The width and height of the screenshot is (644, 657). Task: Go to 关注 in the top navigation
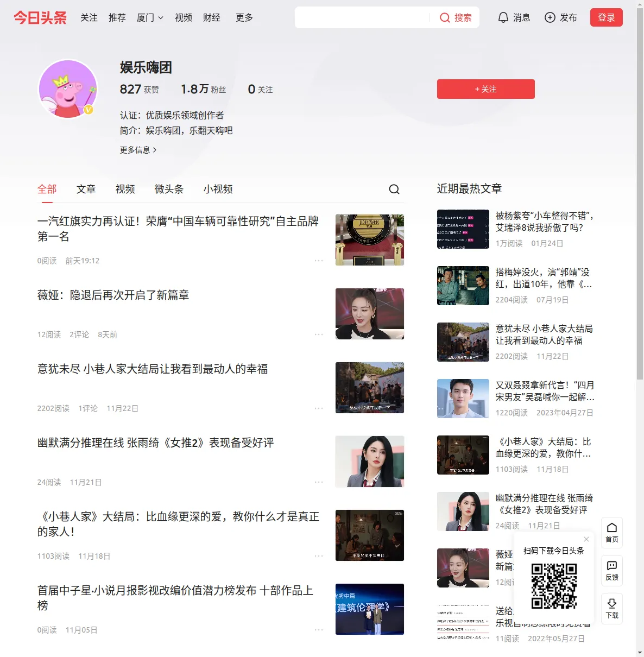click(89, 17)
